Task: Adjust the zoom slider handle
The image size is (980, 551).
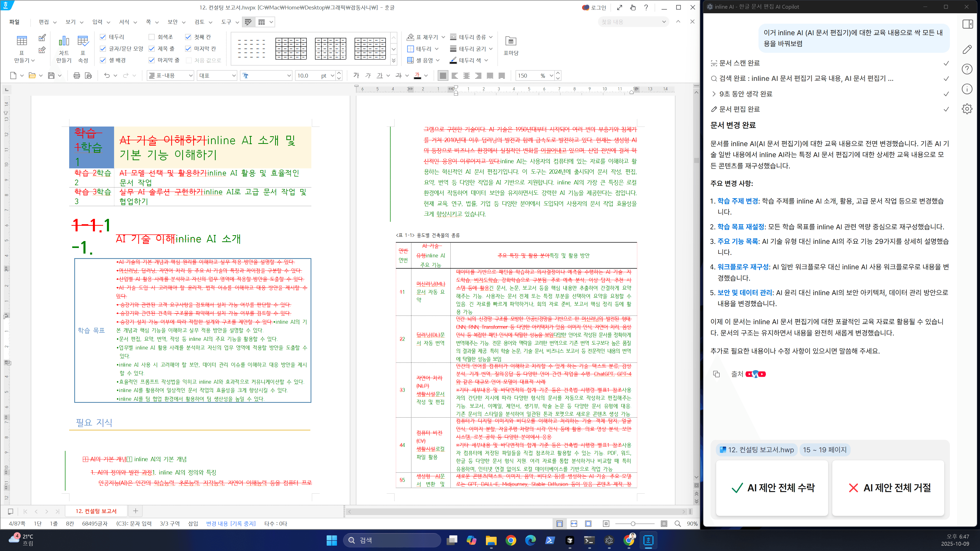Action: (633, 524)
